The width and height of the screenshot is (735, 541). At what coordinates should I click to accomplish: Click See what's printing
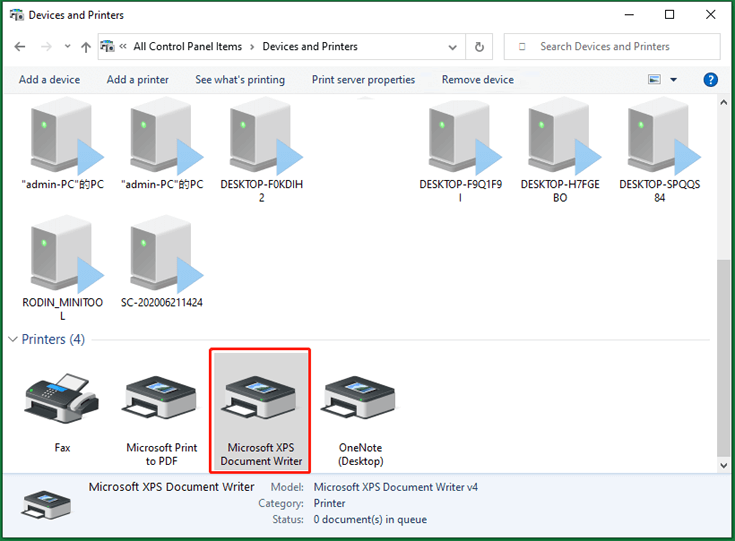(x=240, y=80)
